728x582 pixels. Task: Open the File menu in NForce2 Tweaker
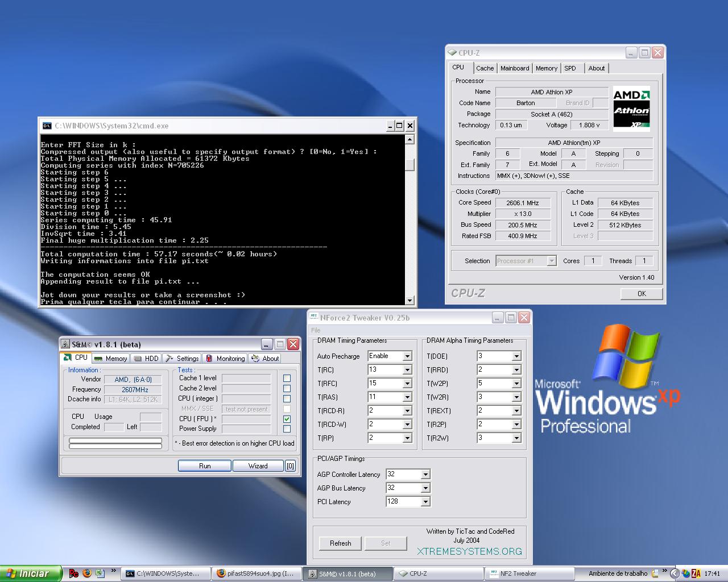[x=316, y=330]
